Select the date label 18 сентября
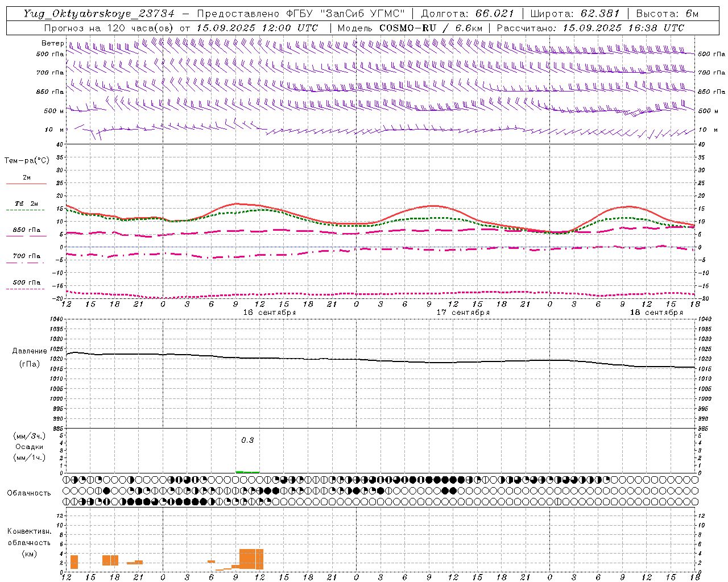The image size is (728, 582). pos(656,313)
